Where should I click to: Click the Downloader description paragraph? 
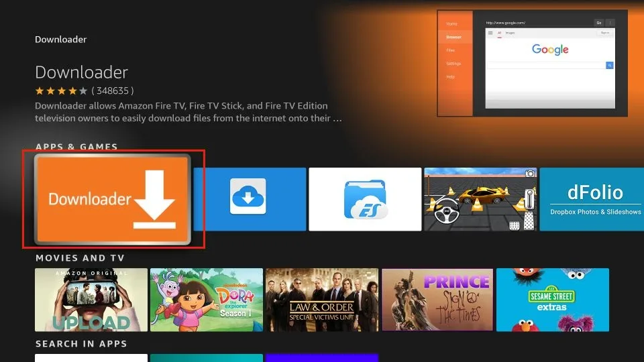(188, 112)
